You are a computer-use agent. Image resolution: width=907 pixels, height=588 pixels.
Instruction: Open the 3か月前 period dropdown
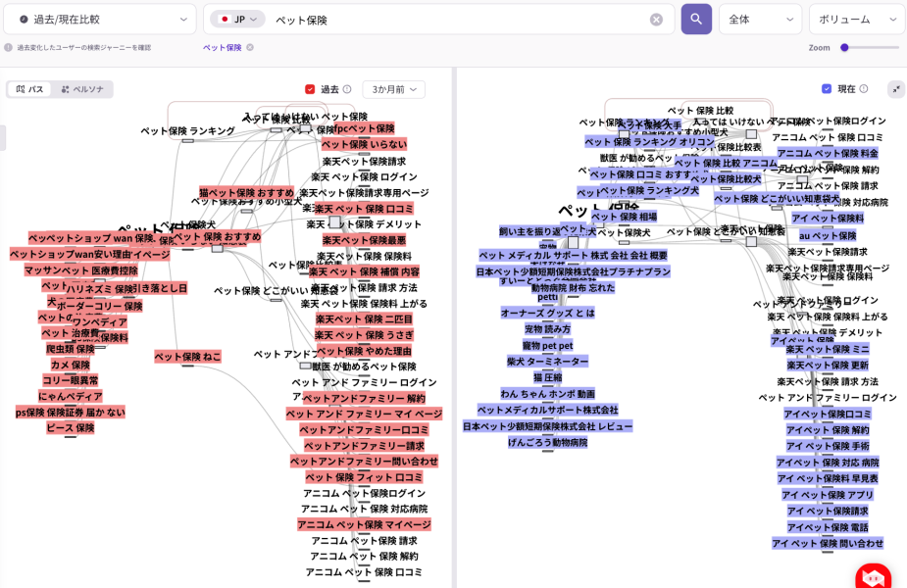pyautogui.click(x=394, y=89)
